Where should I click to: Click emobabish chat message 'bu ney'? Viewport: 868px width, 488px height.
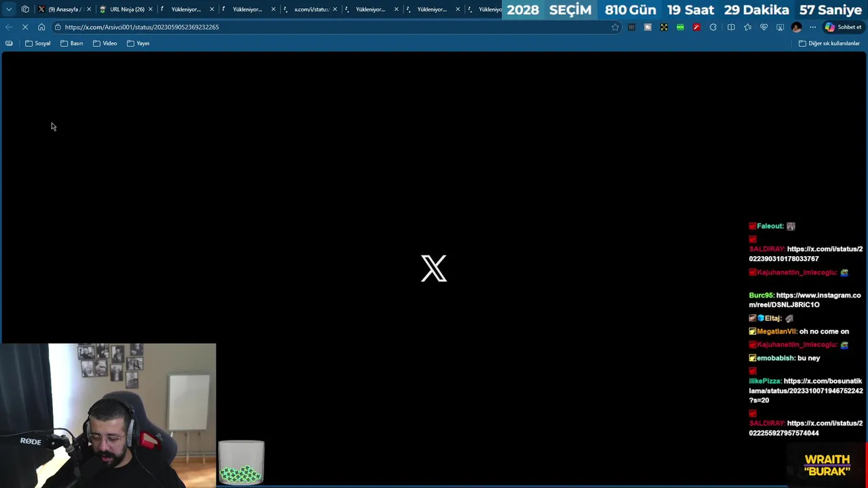coord(808,358)
